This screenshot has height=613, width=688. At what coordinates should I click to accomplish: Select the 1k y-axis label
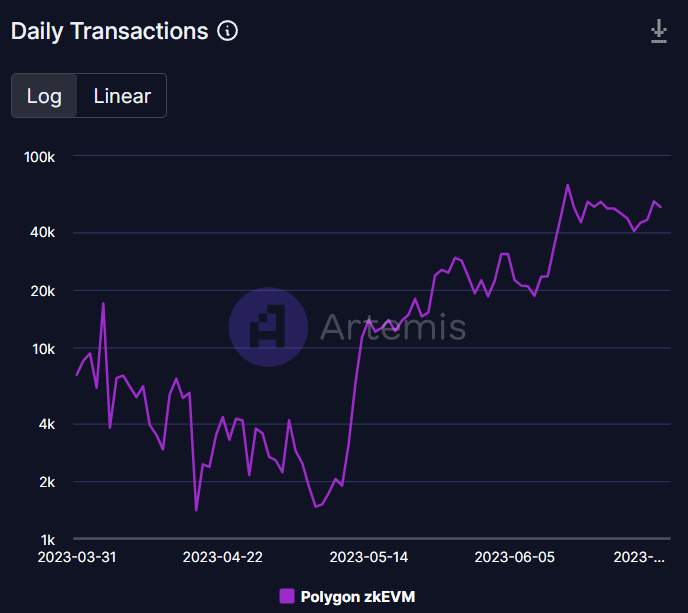pos(48,540)
